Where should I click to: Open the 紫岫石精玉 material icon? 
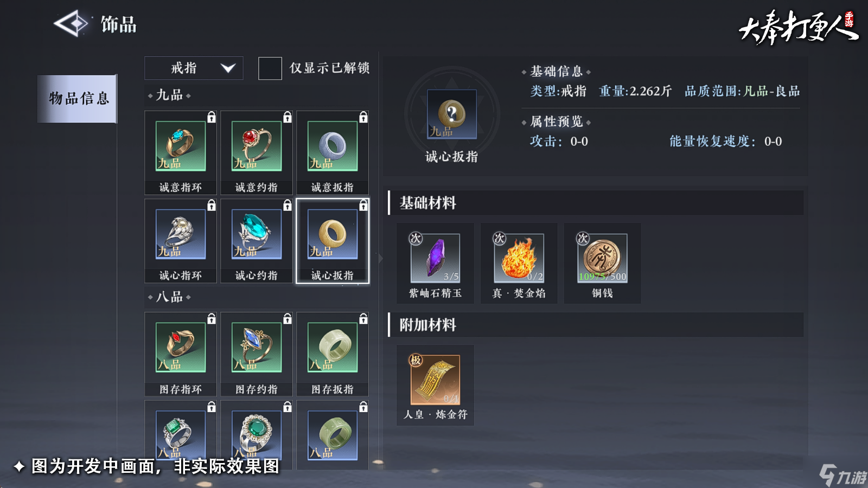(x=435, y=258)
